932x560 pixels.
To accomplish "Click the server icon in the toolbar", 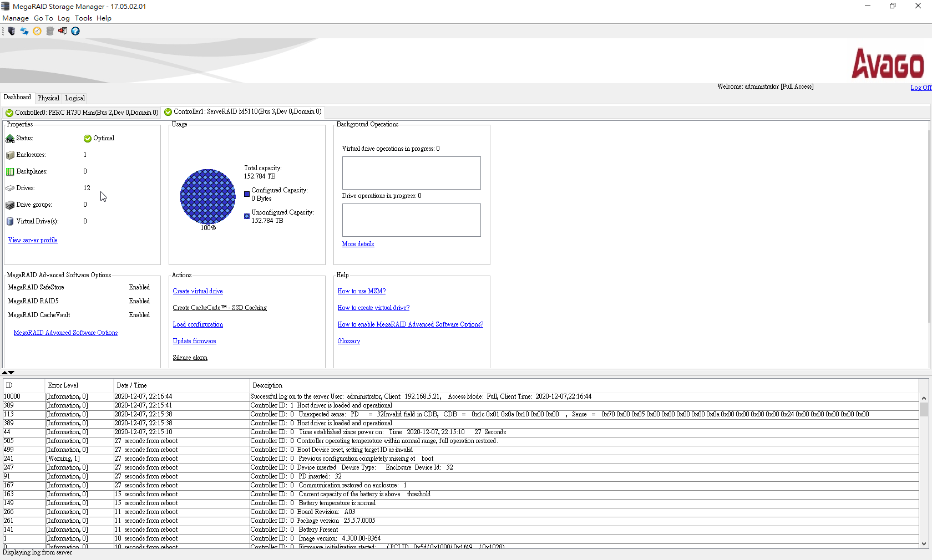I will point(12,31).
